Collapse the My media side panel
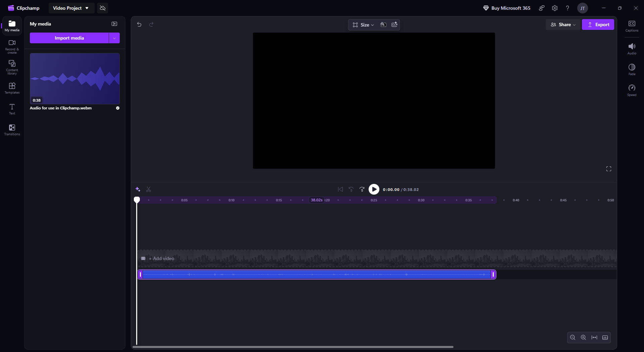 (x=114, y=24)
